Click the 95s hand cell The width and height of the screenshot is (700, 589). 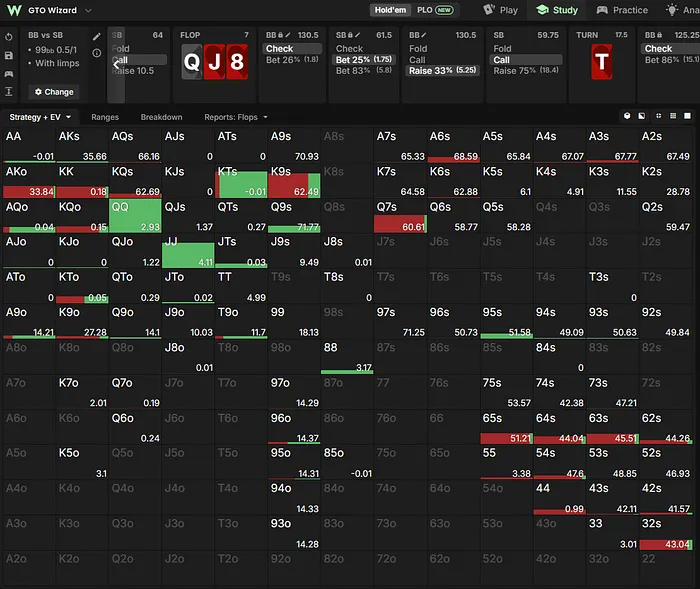pos(506,322)
